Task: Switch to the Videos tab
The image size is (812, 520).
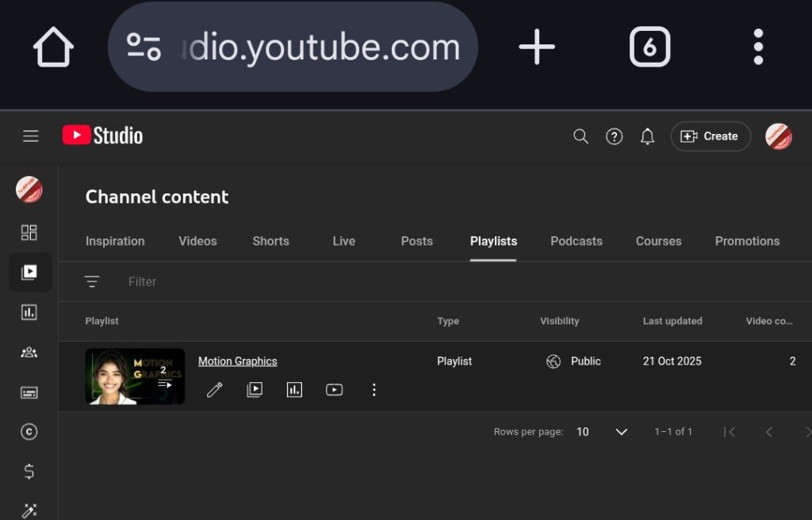Action: 197,241
